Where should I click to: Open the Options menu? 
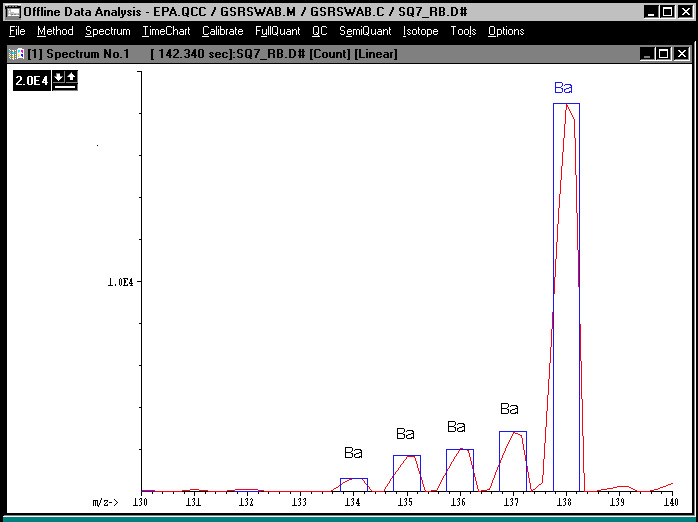click(506, 31)
